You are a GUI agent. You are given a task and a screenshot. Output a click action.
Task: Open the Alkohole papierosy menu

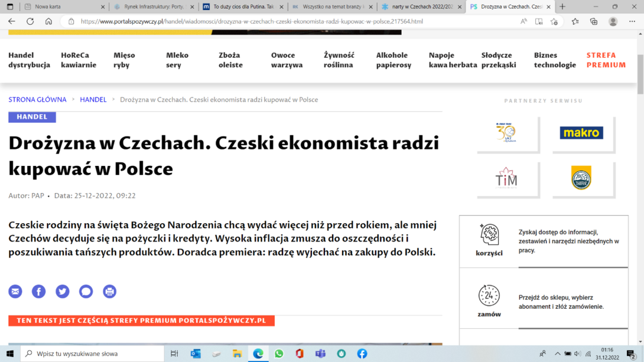tap(393, 60)
